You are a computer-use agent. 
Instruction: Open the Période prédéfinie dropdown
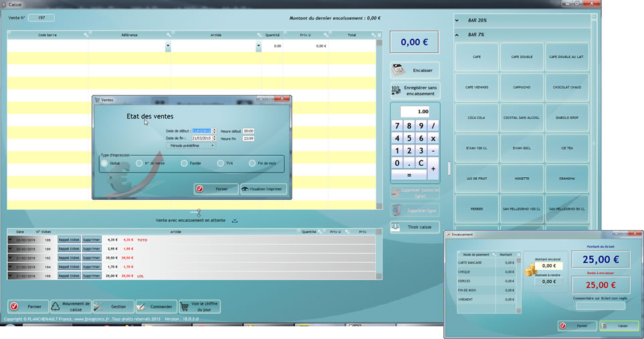[191, 145]
